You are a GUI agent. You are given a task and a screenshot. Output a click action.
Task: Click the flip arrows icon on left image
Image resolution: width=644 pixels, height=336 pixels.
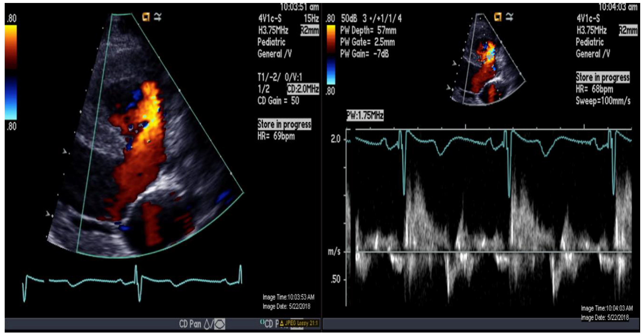coord(158,17)
